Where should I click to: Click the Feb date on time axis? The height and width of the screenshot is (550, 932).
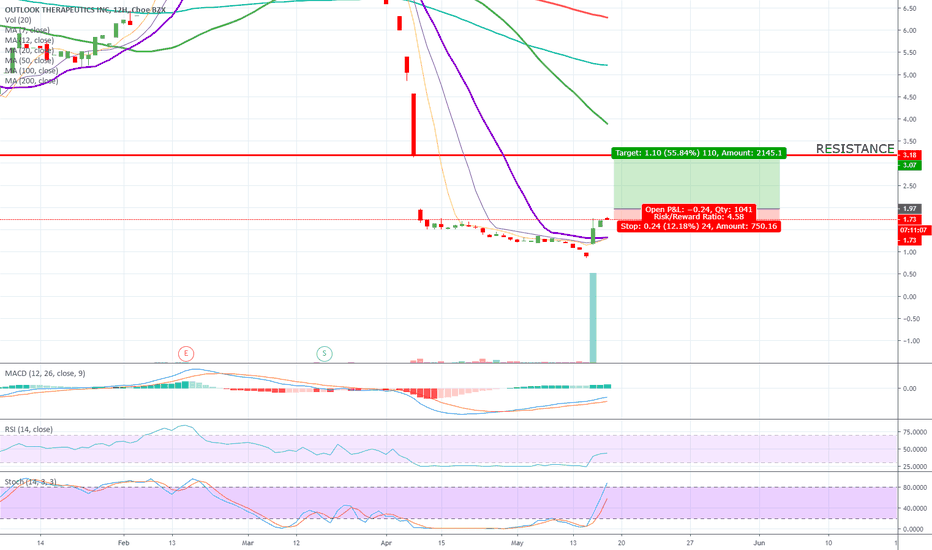click(123, 543)
